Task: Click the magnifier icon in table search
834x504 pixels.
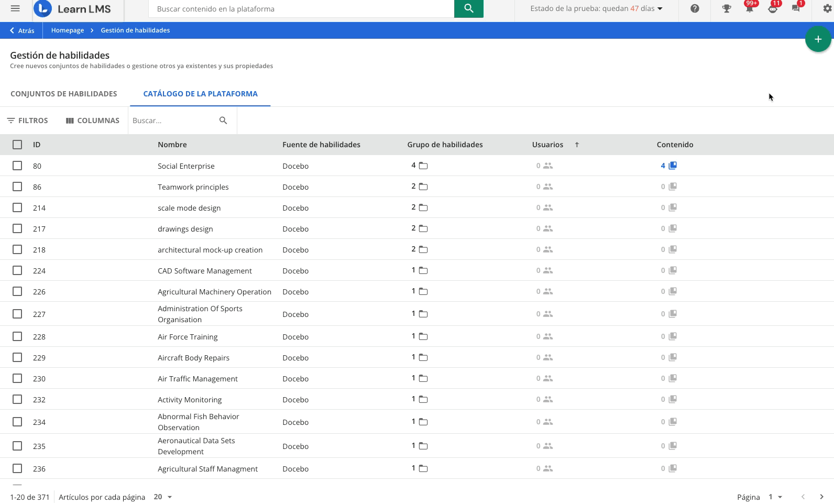Action: pos(223,120)
